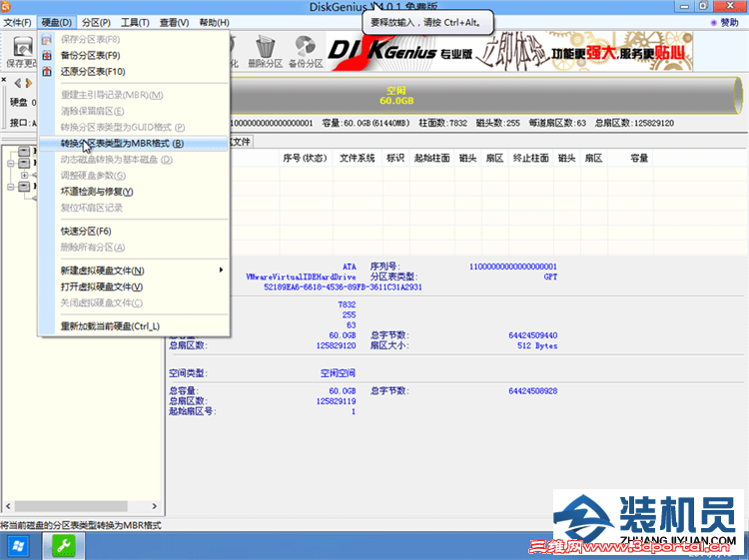Click left arrow of horizontal scrollbar
This screenshot has width=749, height=560.
tap(8, 506)
